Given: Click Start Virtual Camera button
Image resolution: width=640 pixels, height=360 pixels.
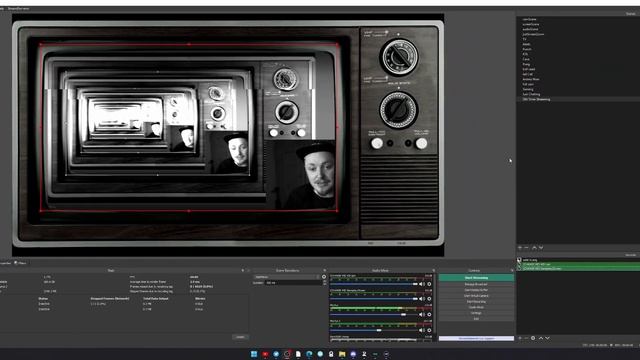Looking at the screenshot, I should (476, 296).
